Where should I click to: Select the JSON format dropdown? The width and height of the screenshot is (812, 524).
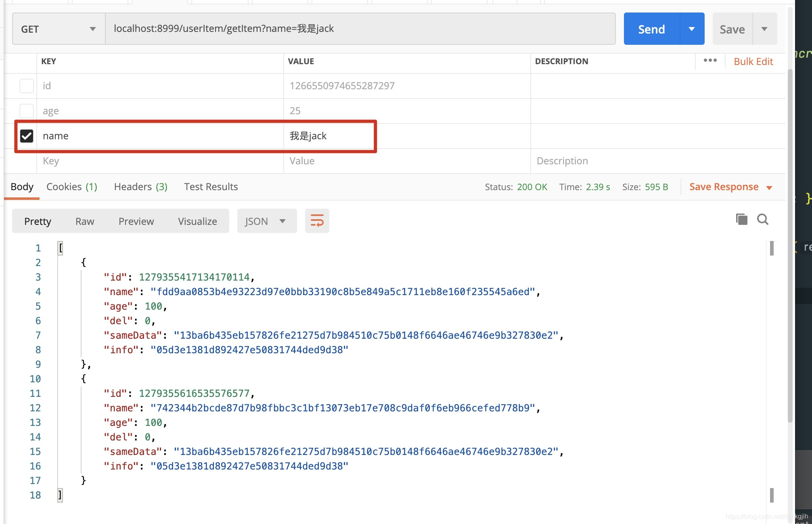(267, 221)
